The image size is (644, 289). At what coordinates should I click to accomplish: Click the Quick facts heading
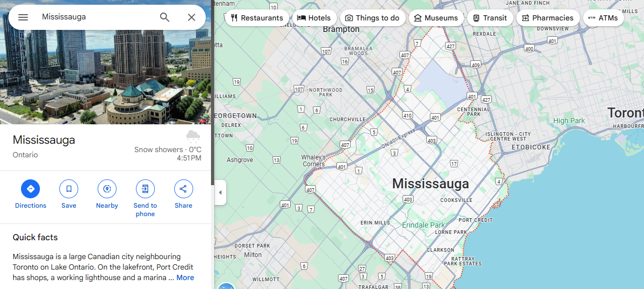click(35, 238)
